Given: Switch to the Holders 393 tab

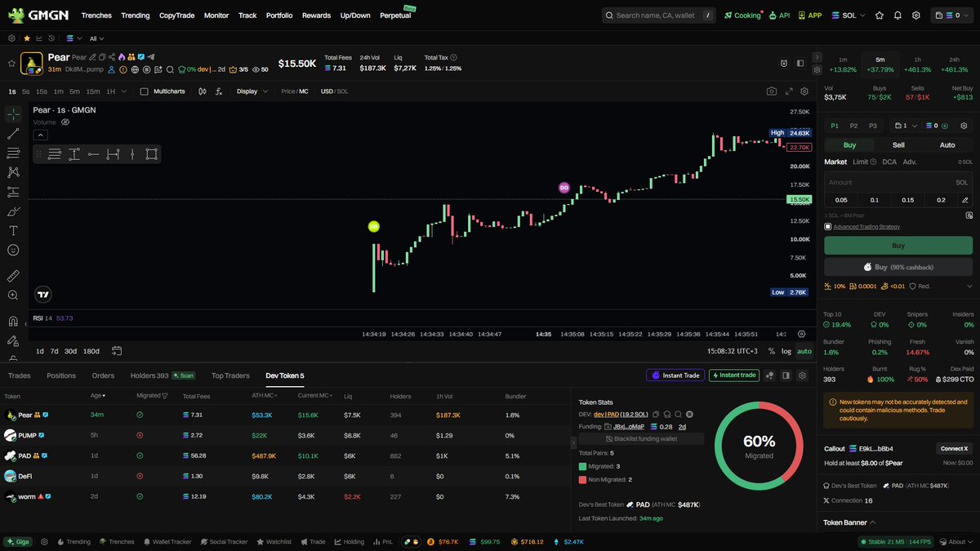Looking at the screenshot, I should pos(149,375).
